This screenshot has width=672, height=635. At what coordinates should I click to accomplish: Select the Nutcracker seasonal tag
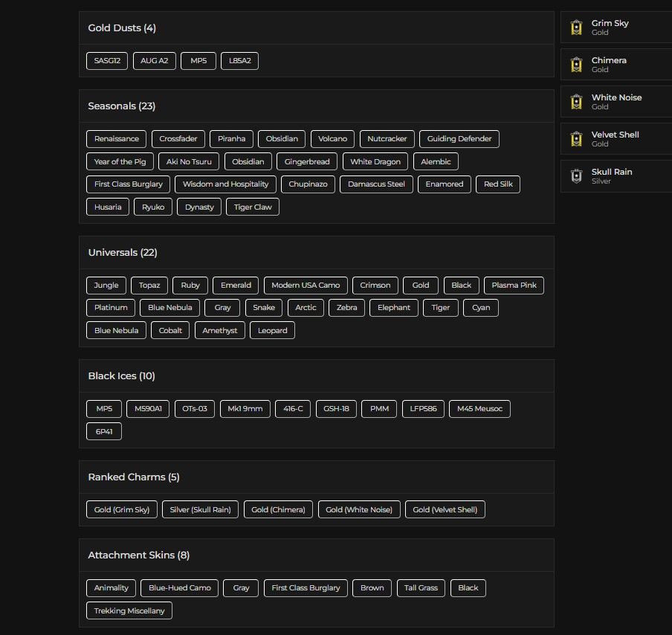click(387, 139)
